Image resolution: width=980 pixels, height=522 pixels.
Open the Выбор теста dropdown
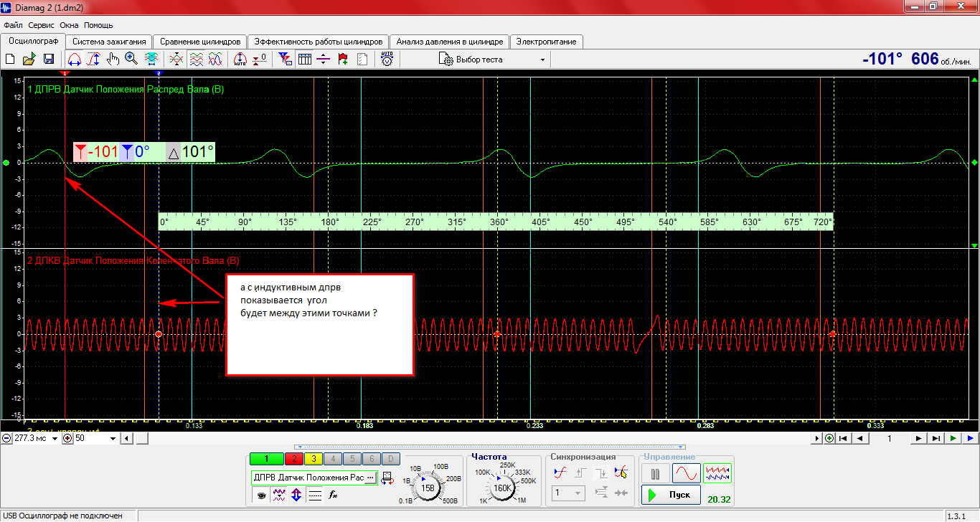point(492,60)
